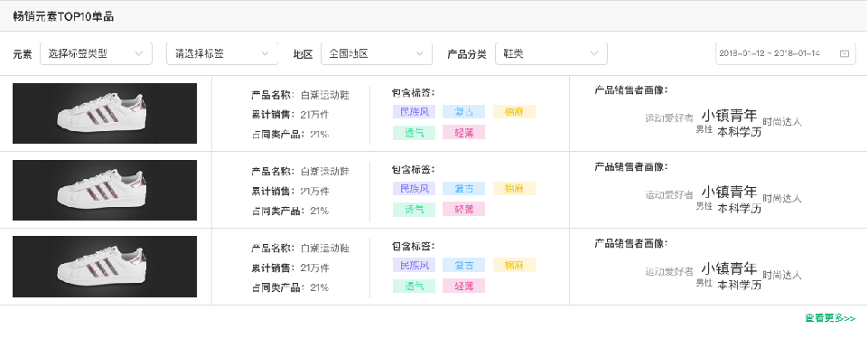Image resolution: width=868 pixels, height=348 pixels.
Task: Click 运动爱好者 in second row's portrait
Action: [668, 194]
